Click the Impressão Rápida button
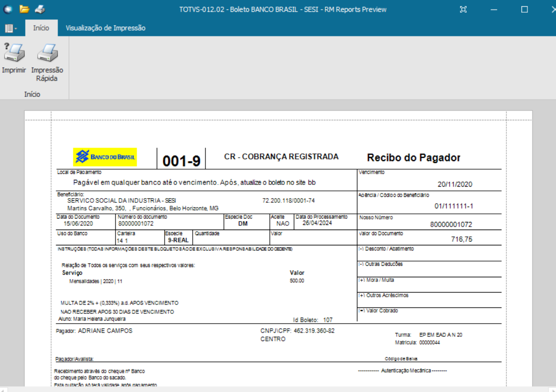The image size is (556, 392). click(47, 62)
